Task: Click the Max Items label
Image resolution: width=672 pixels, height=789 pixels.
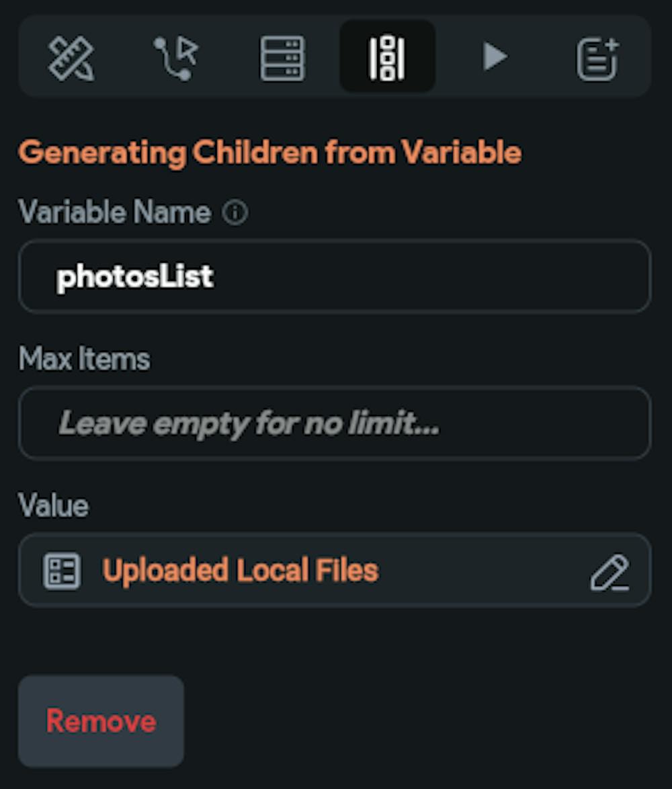Action: [84, 360]
